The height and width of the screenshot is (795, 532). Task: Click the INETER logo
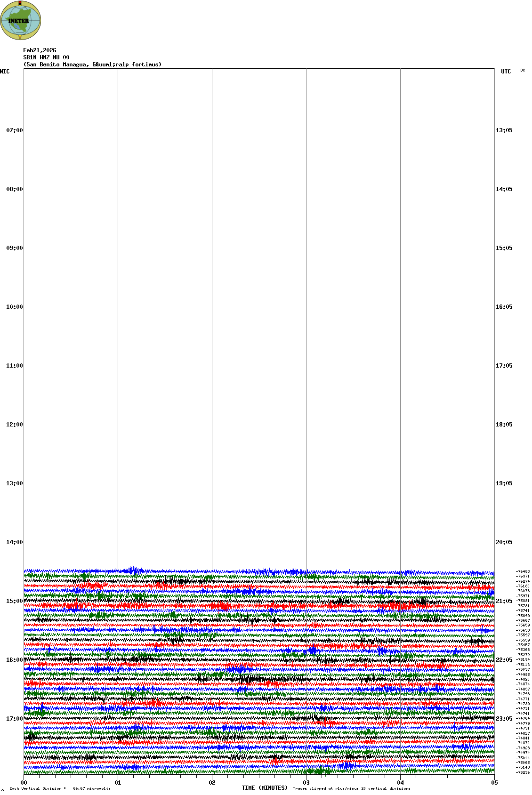(20, 20)
